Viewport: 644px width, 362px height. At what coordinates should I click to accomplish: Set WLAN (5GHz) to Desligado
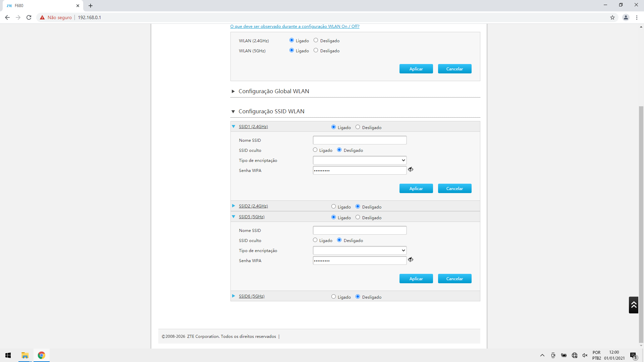pyautogui.click(x=316, y=50)
